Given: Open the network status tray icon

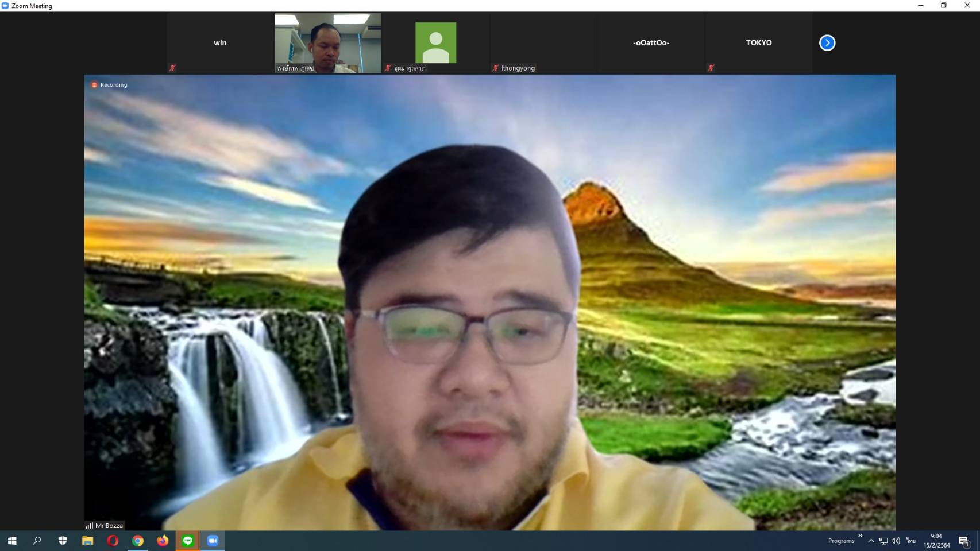Looking at the screenshot, I should (x=883, y=541).
